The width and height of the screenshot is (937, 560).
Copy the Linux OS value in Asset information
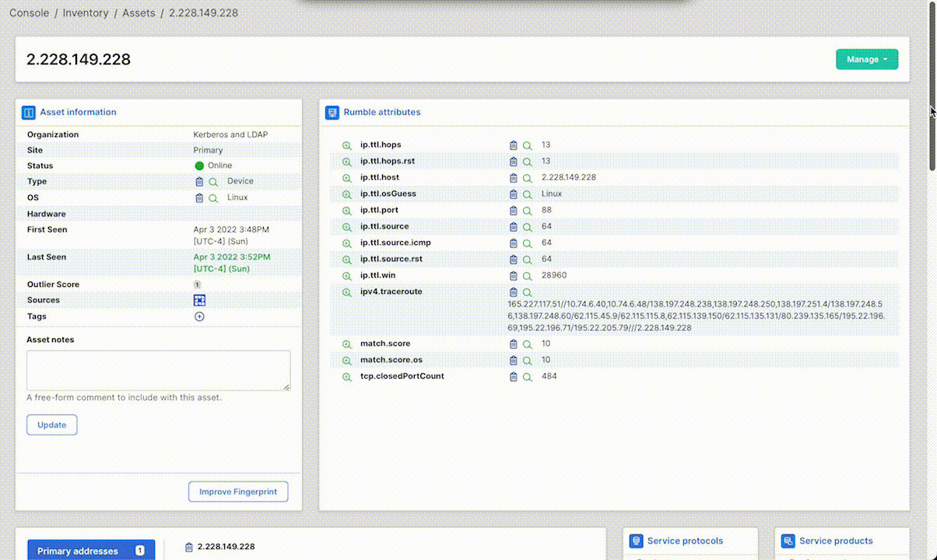[x=199, y=197]
